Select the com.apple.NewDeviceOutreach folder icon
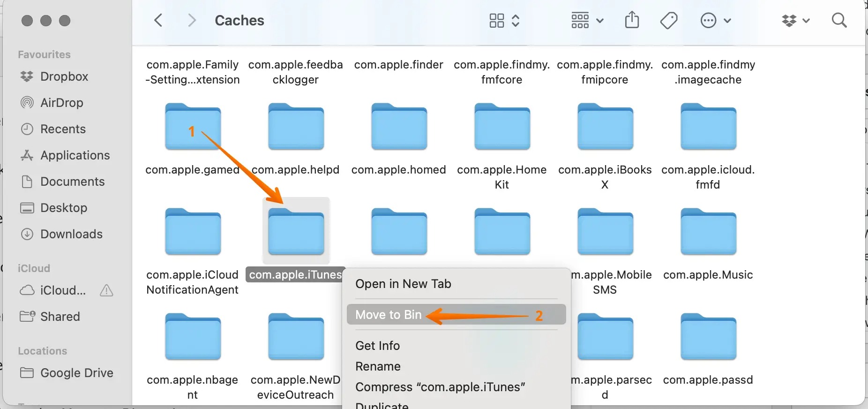 (296, 337)
